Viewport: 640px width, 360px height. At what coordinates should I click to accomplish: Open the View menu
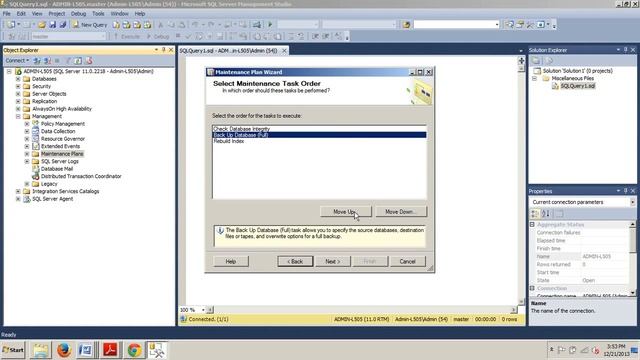(x=37, y=13)
